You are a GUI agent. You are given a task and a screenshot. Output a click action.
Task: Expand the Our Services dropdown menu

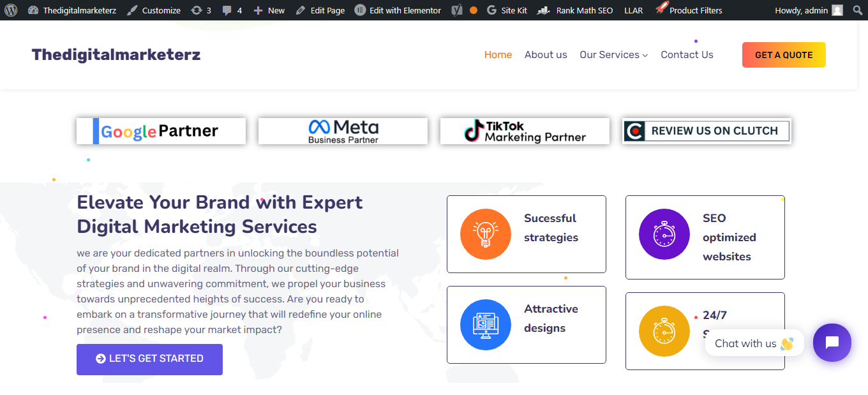(x=613, y=55)
